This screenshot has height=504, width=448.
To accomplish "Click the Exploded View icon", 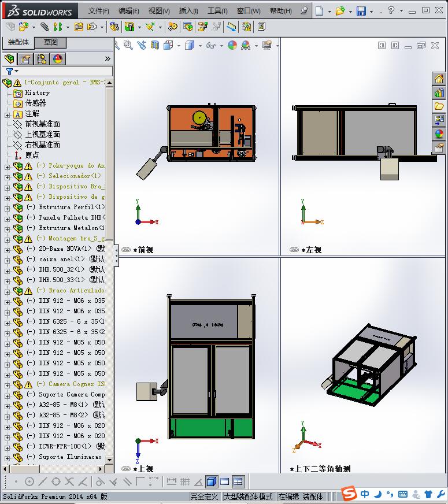I will coord(202,27).
